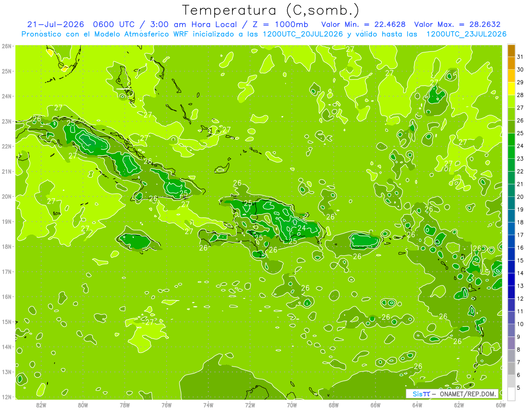Click the "20" value on the color scale
The width and height of the screenshot is (532, 411).
point(520,196)
